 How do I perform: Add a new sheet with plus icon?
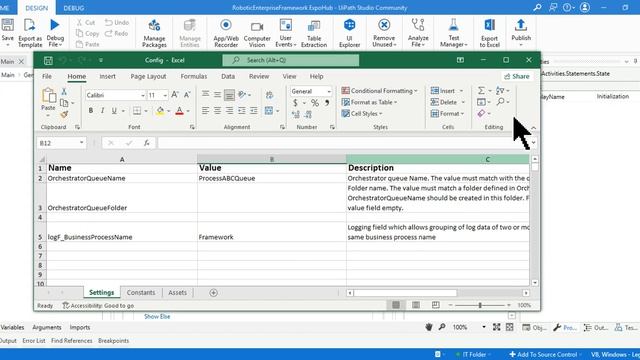[213, 293]
